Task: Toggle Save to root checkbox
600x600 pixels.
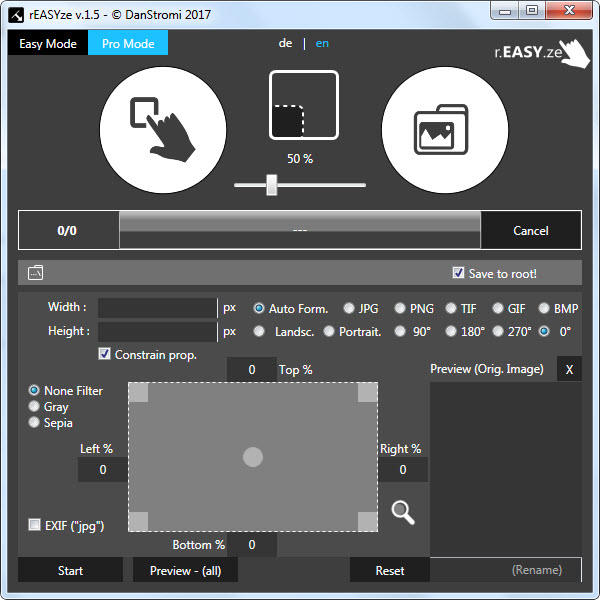Action: [458, 273]
